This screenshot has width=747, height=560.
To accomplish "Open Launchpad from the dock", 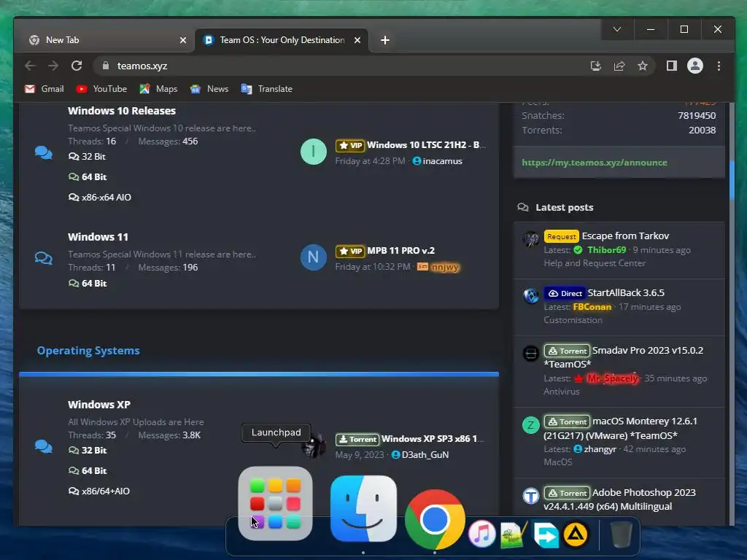I will pyautogui.click(x=275, y=504).
